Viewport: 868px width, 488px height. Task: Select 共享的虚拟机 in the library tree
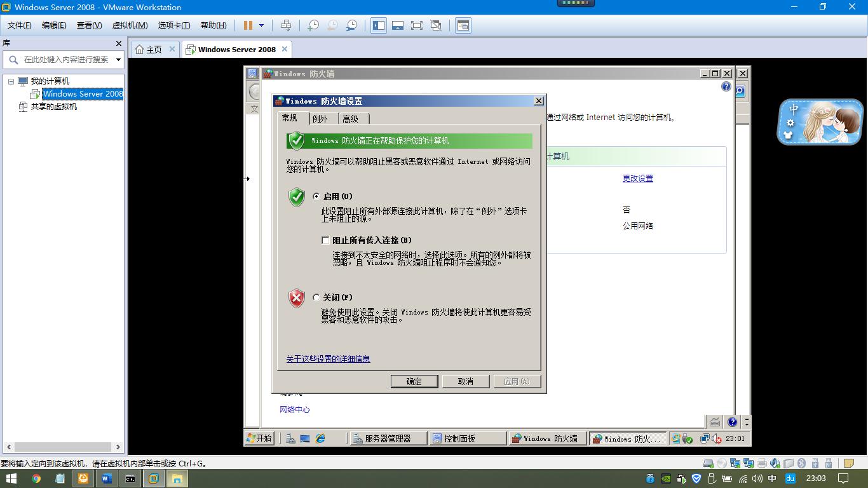[x=54, y=107]
